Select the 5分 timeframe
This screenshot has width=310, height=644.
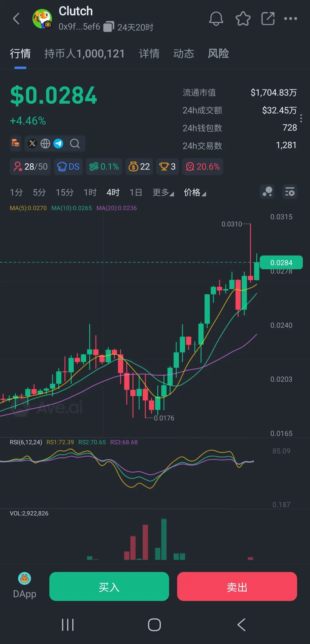39,192
